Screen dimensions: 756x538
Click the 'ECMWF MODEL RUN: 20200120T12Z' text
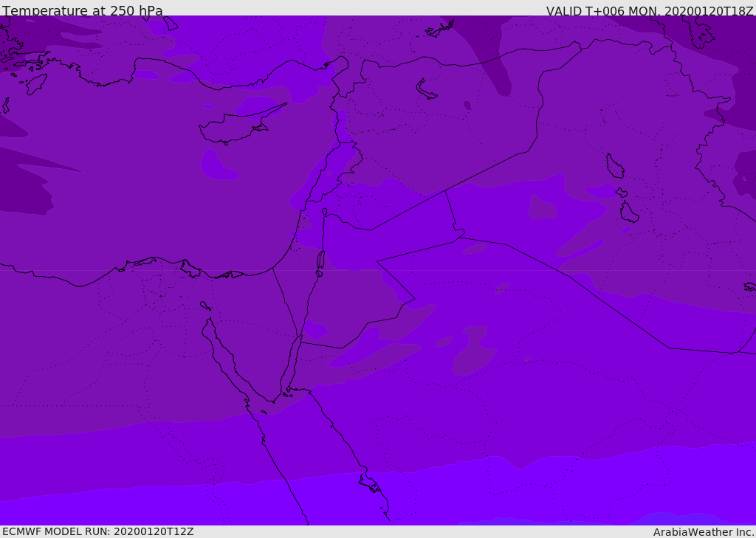[x=98, y=531]
